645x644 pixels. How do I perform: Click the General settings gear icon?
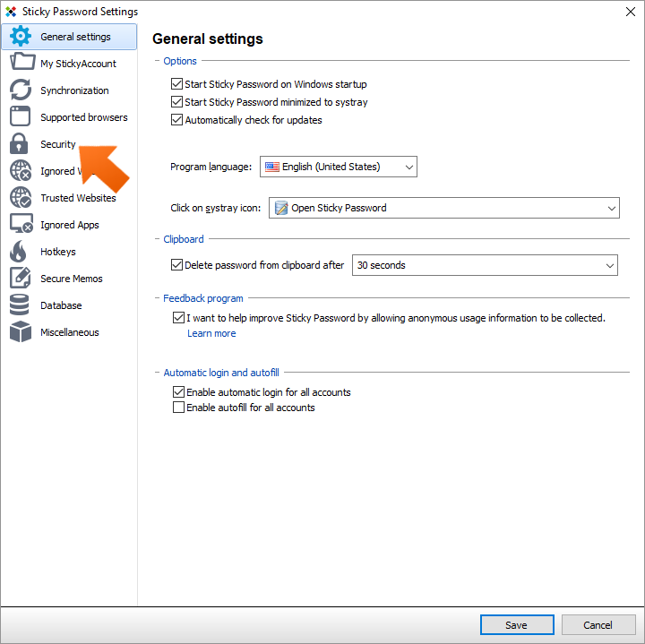20,36
